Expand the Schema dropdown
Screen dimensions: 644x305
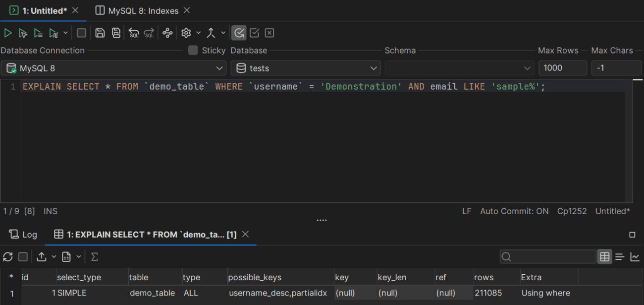coord(527,68)
